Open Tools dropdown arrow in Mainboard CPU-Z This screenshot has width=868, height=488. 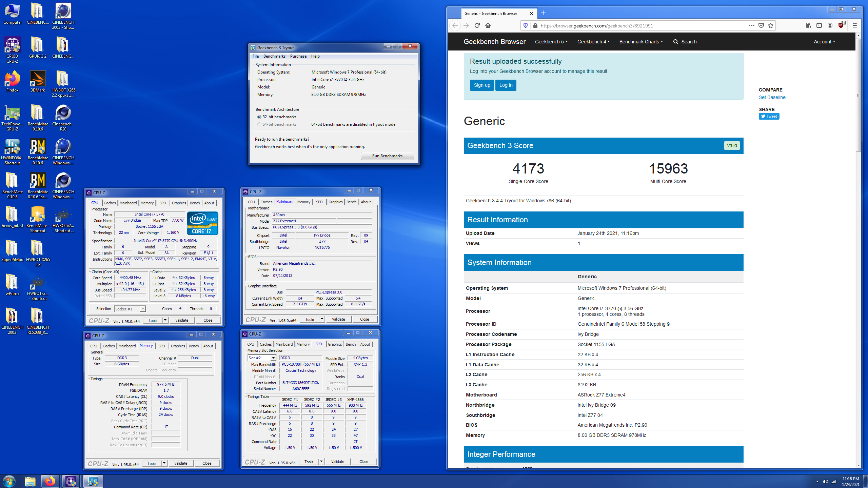click(x=322, y=319)
